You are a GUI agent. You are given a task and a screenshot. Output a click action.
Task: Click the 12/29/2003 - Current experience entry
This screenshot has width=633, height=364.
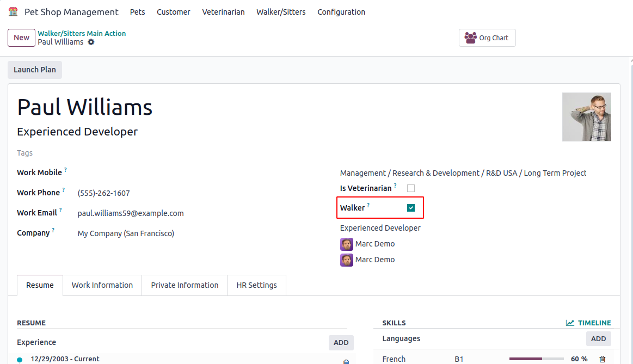coord(65,359)
